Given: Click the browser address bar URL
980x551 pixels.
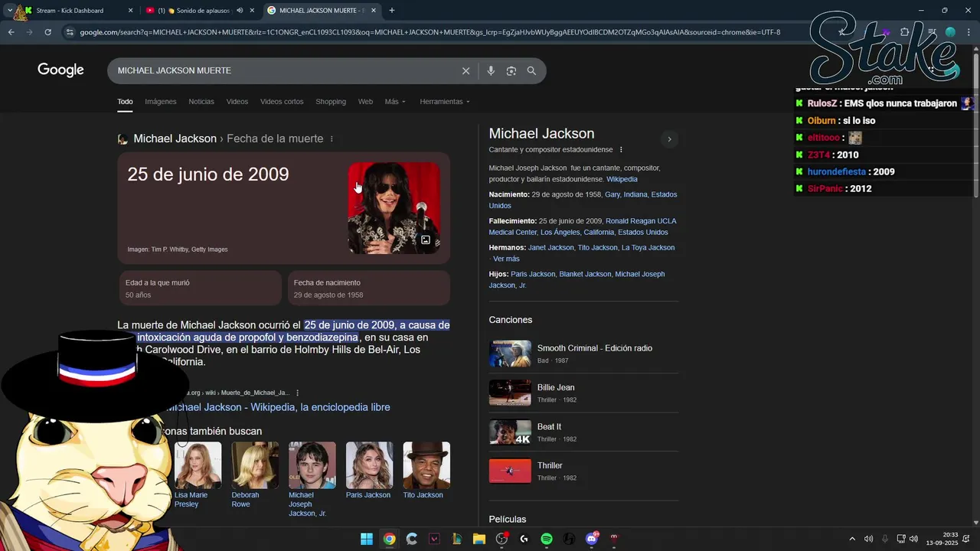Looking at the screenshot, I should pyautogui.click(x=429, y=32).
